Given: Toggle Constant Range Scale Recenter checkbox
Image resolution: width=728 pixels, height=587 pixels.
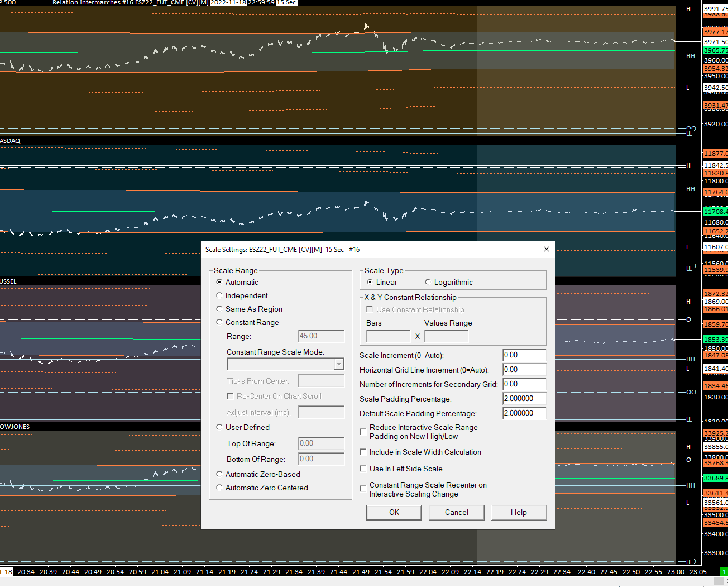Looking at the screenshot, I should tap(363, 489).
